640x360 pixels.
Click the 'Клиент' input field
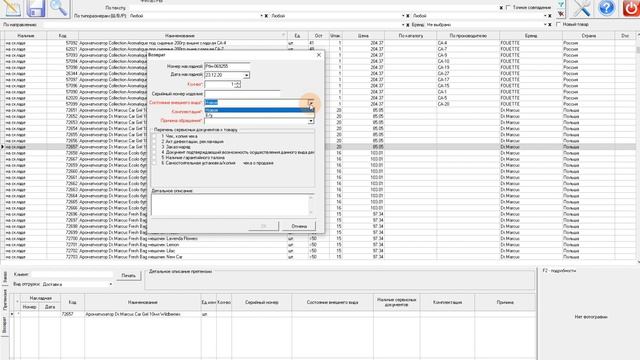[x=72, y=275]
